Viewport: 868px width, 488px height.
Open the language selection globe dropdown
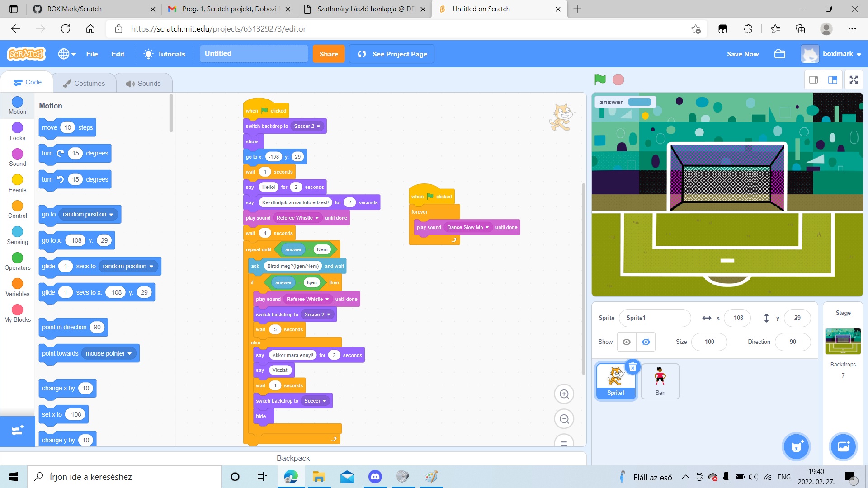point(66,54)
